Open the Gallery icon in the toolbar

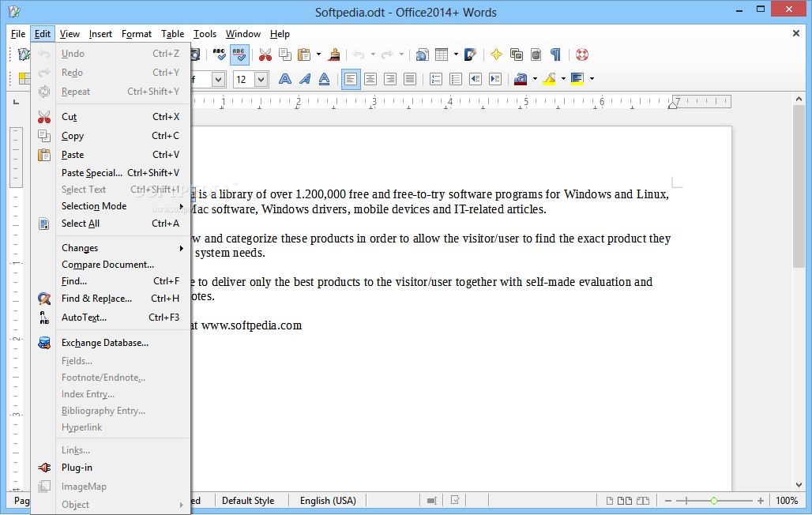(517, 55)
